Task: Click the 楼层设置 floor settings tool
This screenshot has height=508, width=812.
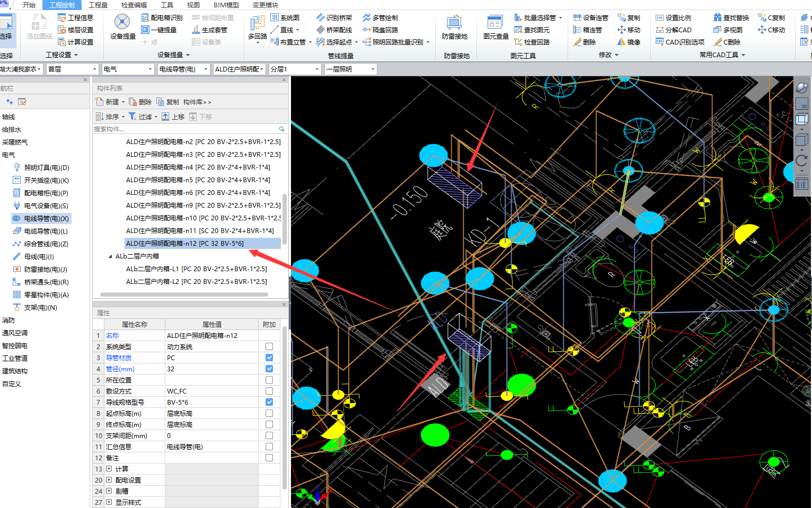Action: 75,30
